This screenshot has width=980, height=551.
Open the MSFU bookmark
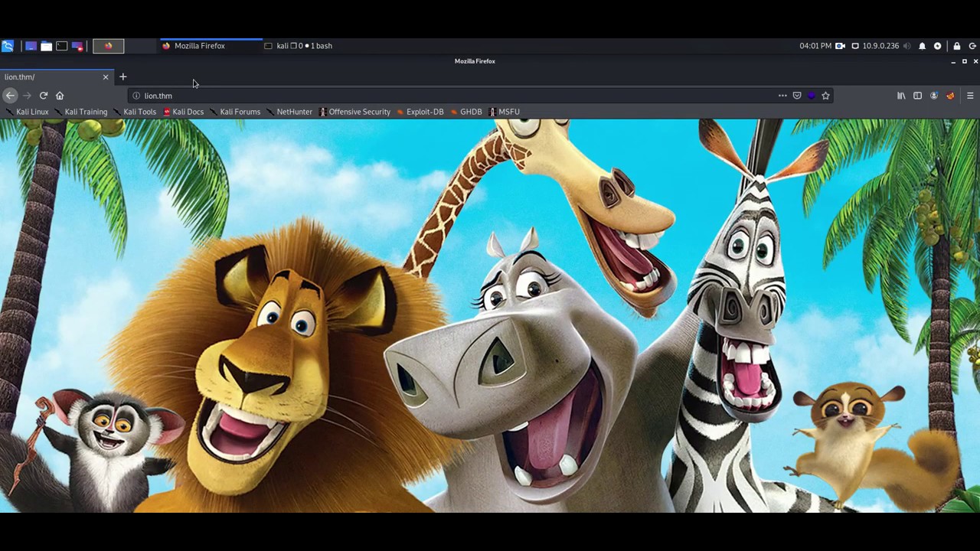504,112
